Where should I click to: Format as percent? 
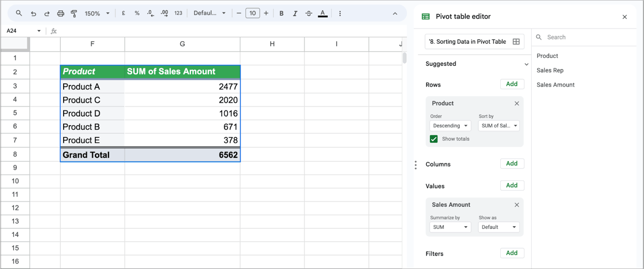[137, 13]
